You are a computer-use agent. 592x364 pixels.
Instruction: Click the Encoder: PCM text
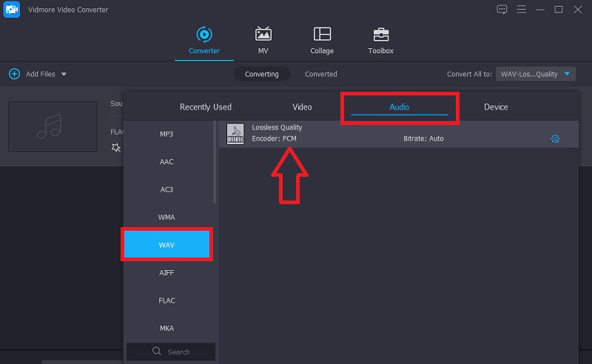274,138
